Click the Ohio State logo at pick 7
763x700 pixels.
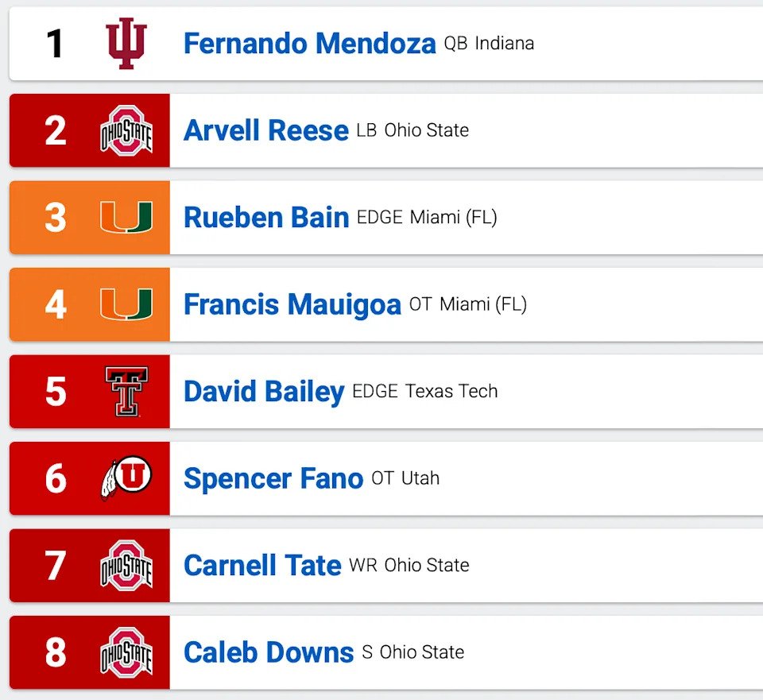126,565
